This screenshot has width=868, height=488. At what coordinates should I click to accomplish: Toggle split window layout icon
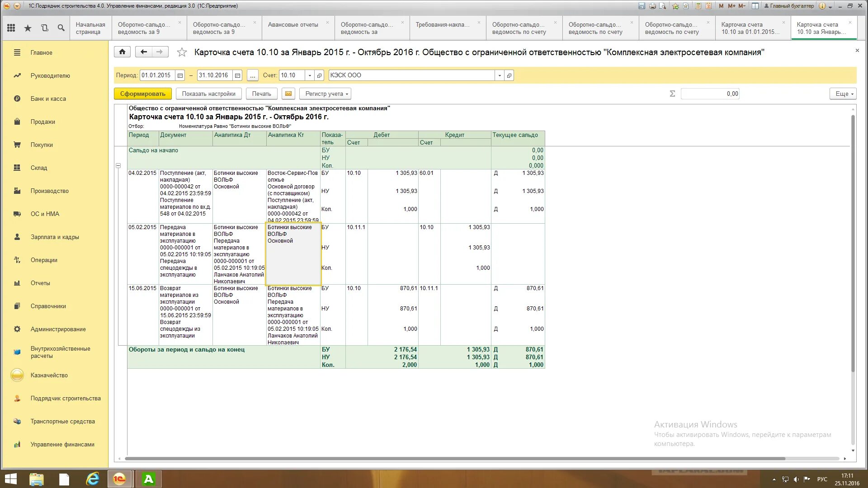[x=755, y=6]
